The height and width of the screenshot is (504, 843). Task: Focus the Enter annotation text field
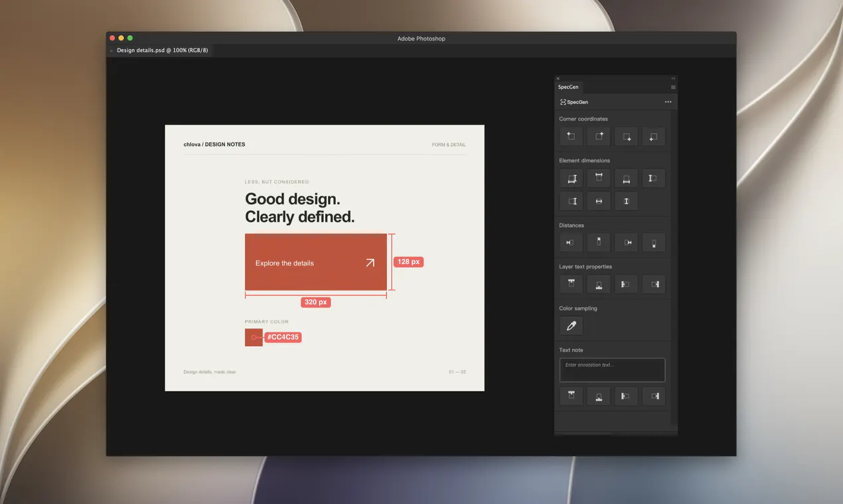click(x=612, y=370)
